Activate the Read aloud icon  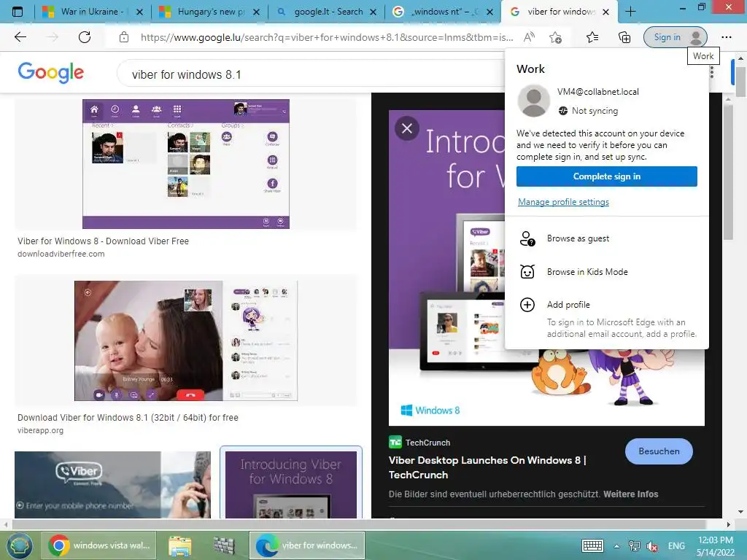[x=529, y=37]
